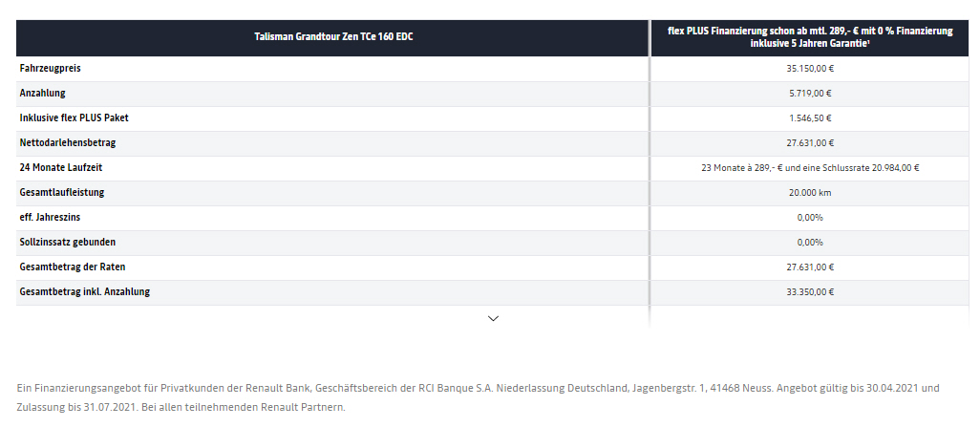Click the 24 Monate Laufzeit label
This screenshot has width=980, height=427.
pos(62,168)
